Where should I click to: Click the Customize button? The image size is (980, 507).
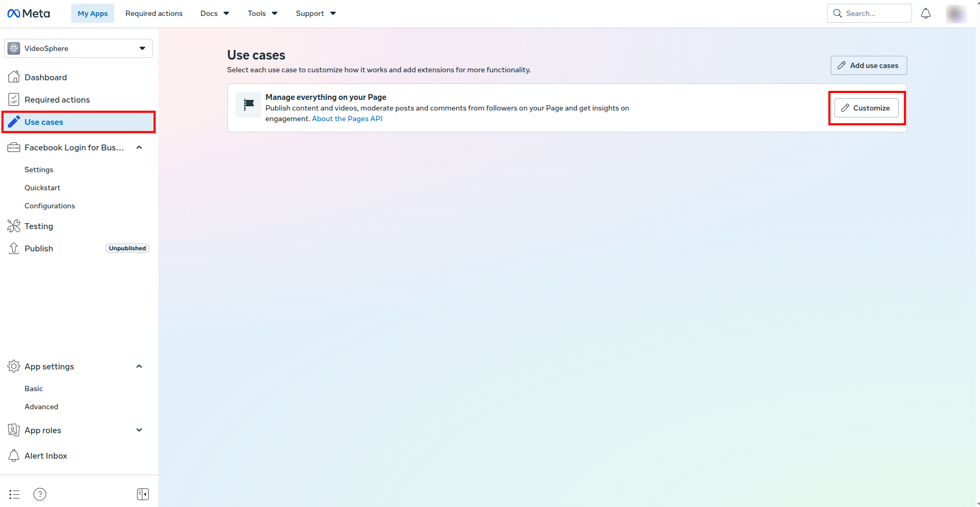(866, 108)
